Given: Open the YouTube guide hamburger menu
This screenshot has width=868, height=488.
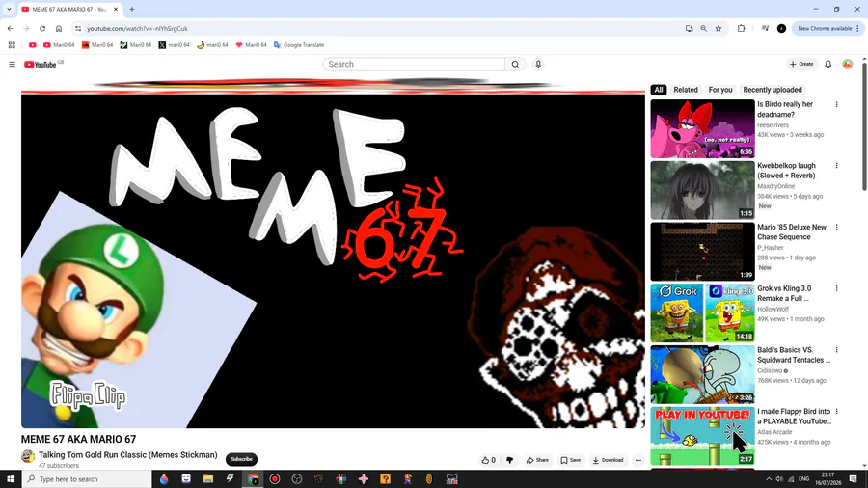Looking at the screenshot, I should coord(13,65).
